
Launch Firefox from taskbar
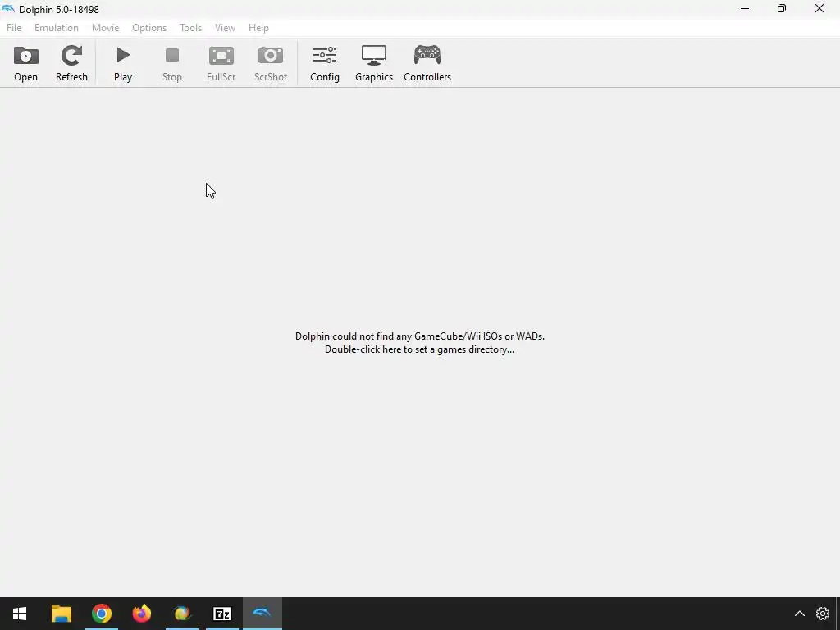tap(141, 614)
